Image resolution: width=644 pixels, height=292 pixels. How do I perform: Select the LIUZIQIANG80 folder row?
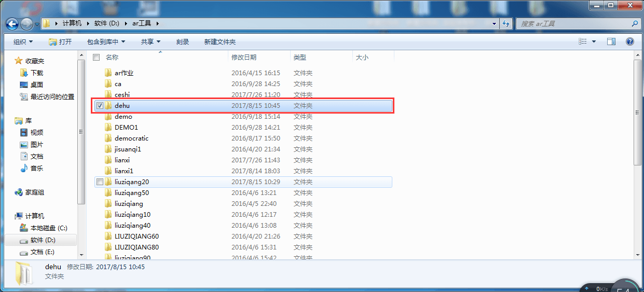pos(243,247)
